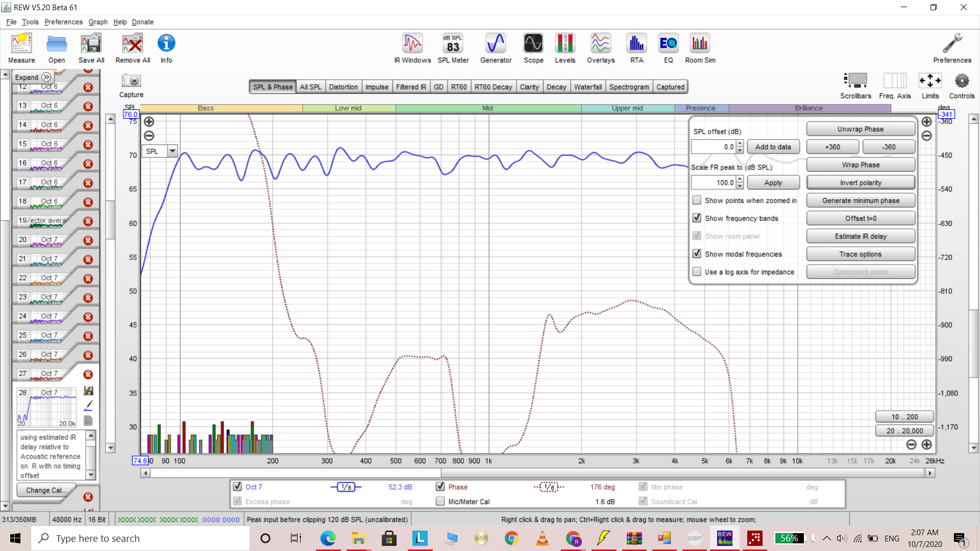Open Oct 7 trace smoothing selector

click(346, 487)
